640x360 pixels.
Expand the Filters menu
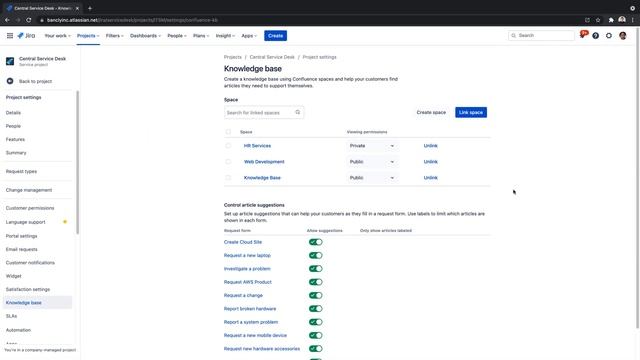coord(114,36)
